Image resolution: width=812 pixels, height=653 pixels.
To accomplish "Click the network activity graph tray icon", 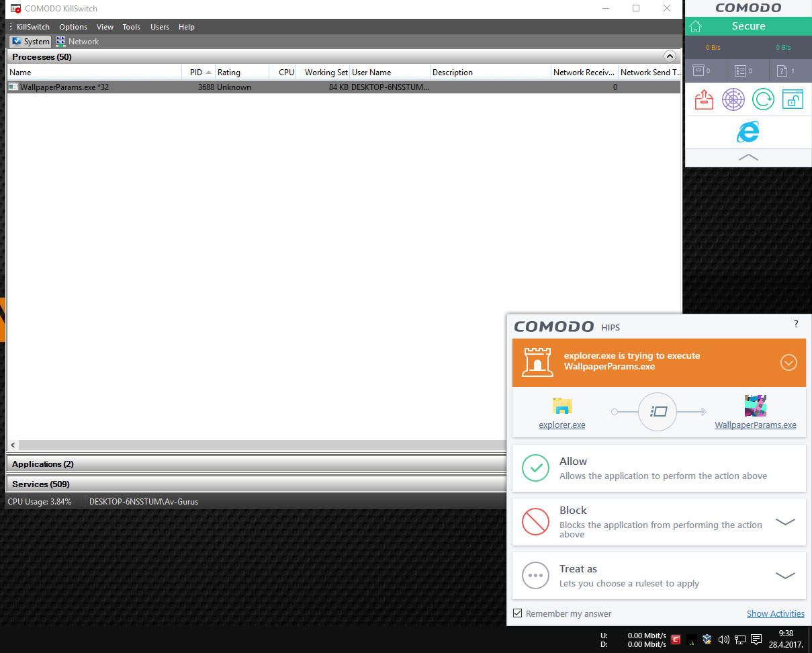I will [692, 640].
